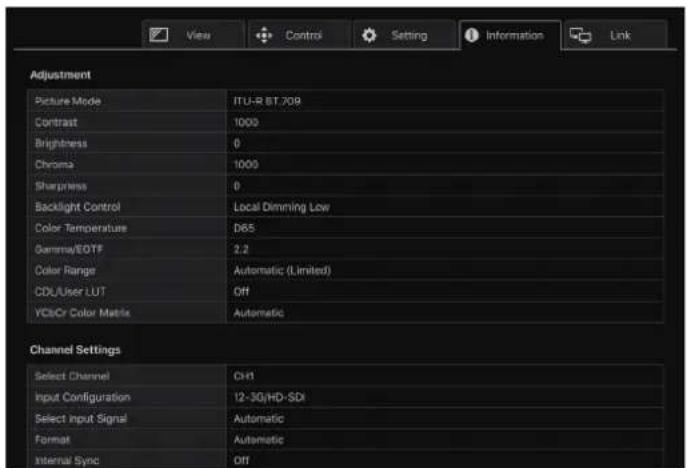Click the Gamma value 2.2
Image resolution: width=687 pixels, height=468 pixels.
(x=241, y=249)
